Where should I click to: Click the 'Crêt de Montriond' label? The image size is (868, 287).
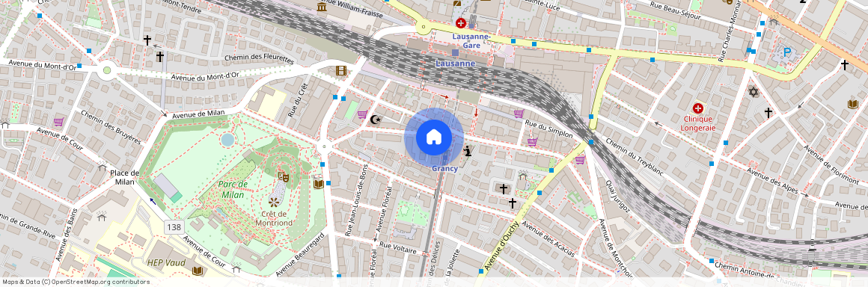(x=274, y=218)
